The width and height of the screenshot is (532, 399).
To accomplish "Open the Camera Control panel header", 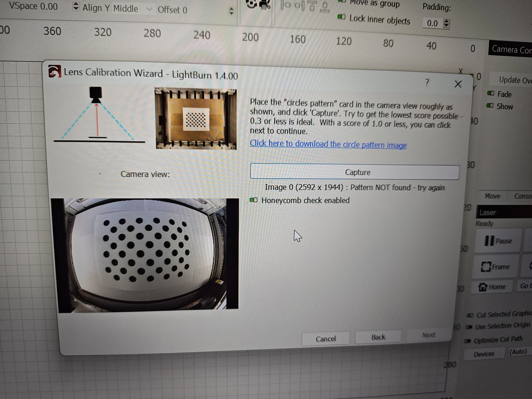I will click(x=510, y=49).
